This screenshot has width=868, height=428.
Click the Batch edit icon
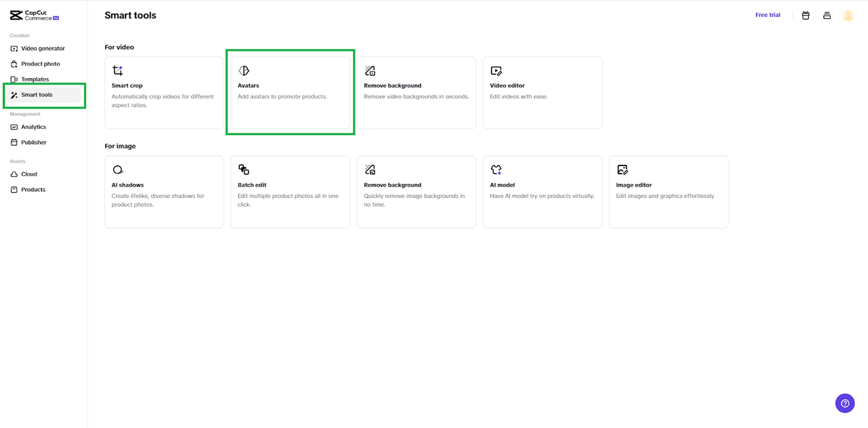tap(244, 170)
